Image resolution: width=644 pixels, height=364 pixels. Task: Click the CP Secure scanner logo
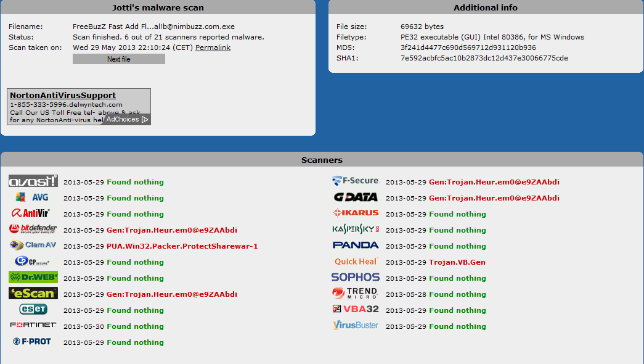click(32, 261)
